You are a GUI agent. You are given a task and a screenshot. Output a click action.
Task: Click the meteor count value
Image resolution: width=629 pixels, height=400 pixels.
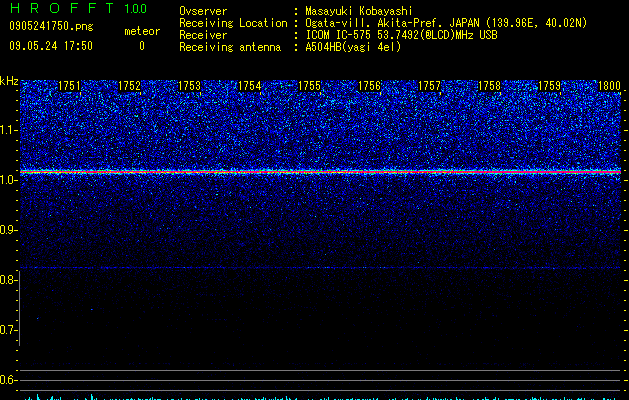pyautogui.click(x=142, y=46)
